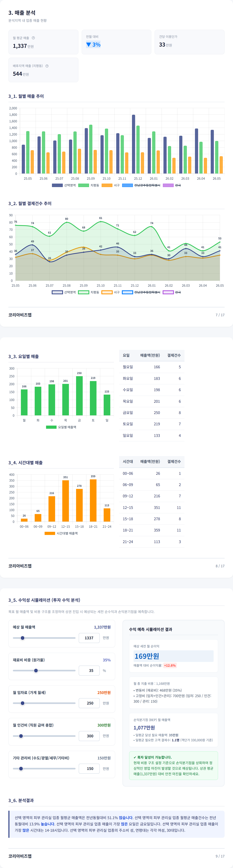The image size is (233, 868).
Task: Click the 목요일 cell in the weekday table
Action: point(128,401)
